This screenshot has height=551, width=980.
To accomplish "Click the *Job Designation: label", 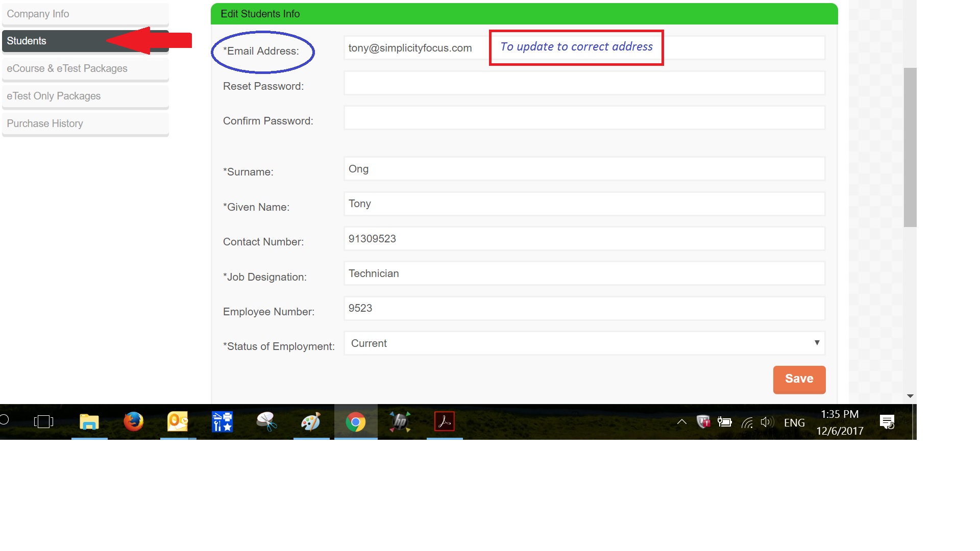I will point(265,278).
